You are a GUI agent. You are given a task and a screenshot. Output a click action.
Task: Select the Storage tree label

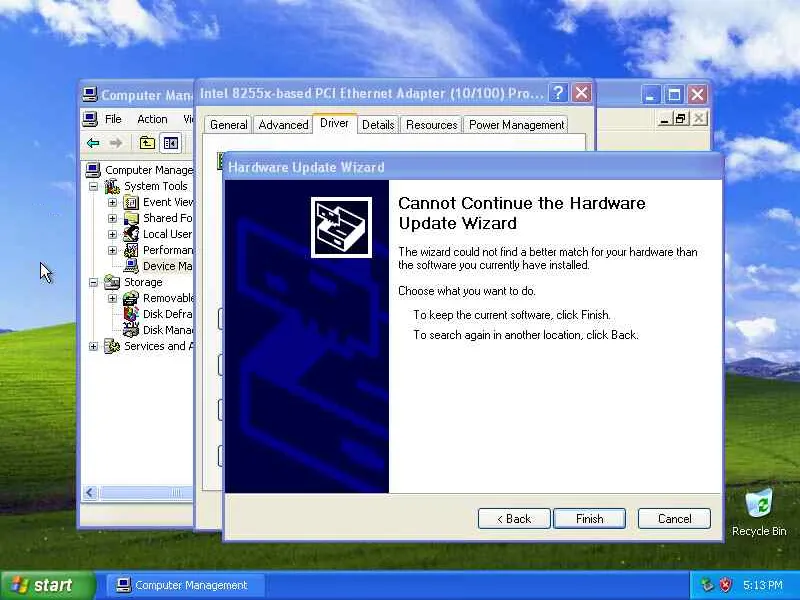143,282
